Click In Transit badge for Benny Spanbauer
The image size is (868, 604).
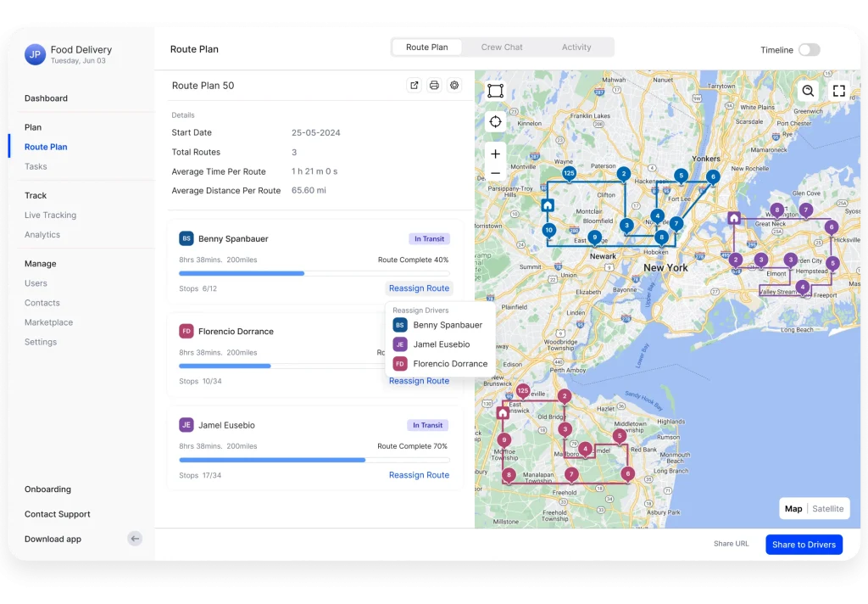tap(430, 239)
